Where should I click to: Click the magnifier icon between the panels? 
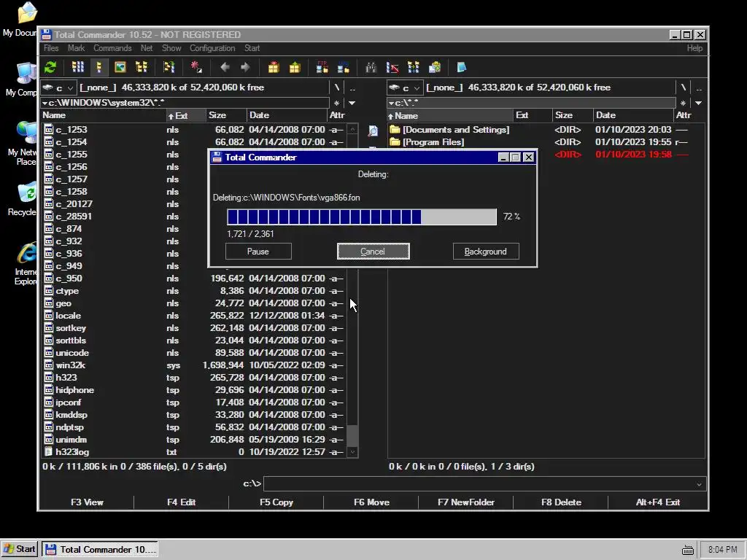tap(373, 131)
